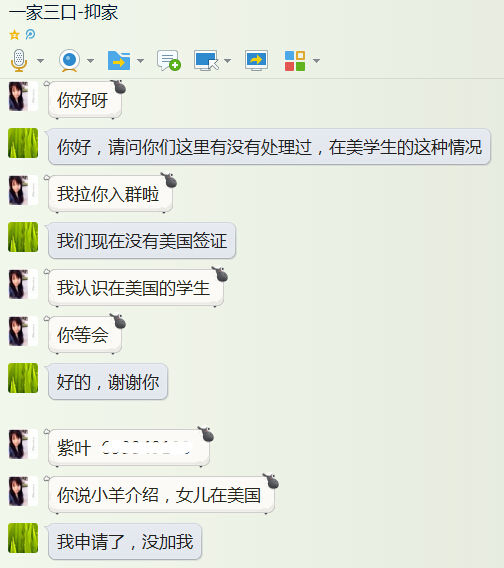This screenshot has height=568, width=504.
Task: Select the message bubble 我拉你入群啦
Action: tap(111, 194)
